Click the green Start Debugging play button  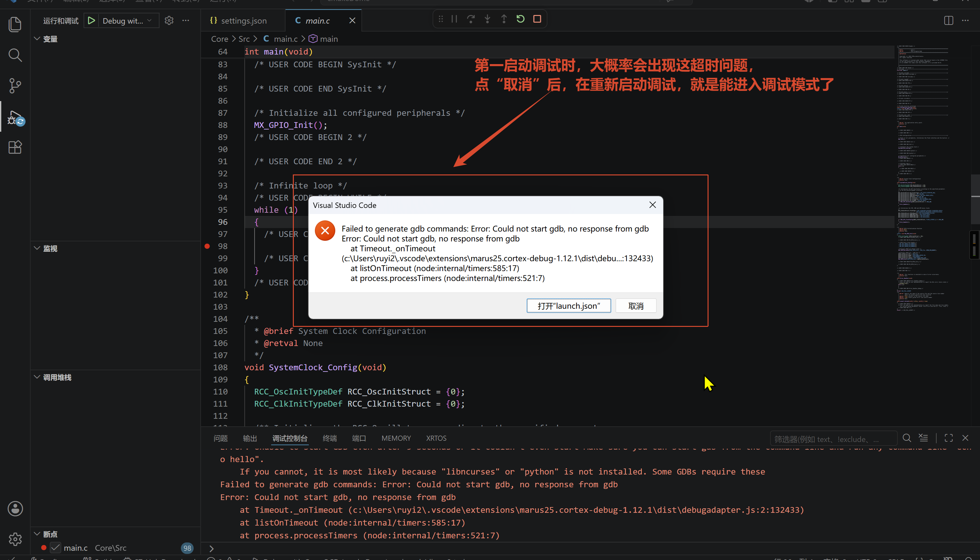[x=91, y=20]
